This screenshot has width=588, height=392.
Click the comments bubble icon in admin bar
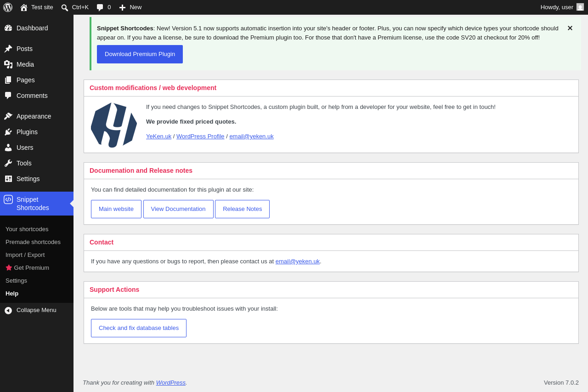[100, 7]
